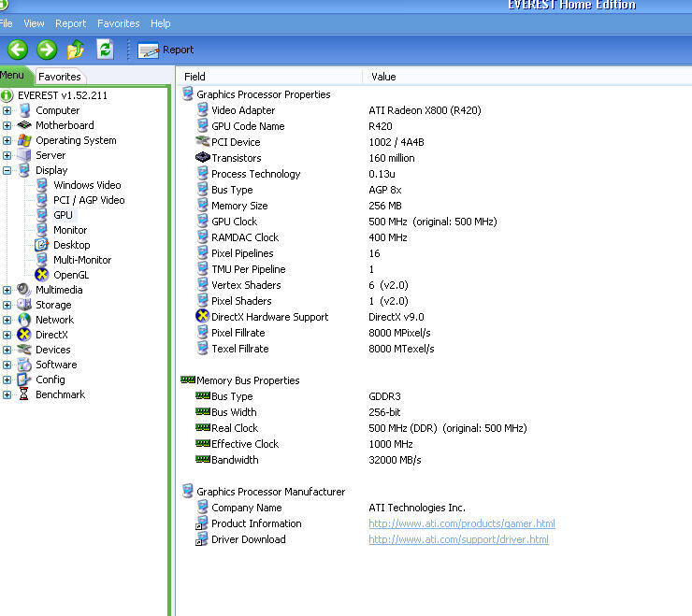Click the Windows Video item icon
Screen dimensions: 692x616
tap(42, 185)
